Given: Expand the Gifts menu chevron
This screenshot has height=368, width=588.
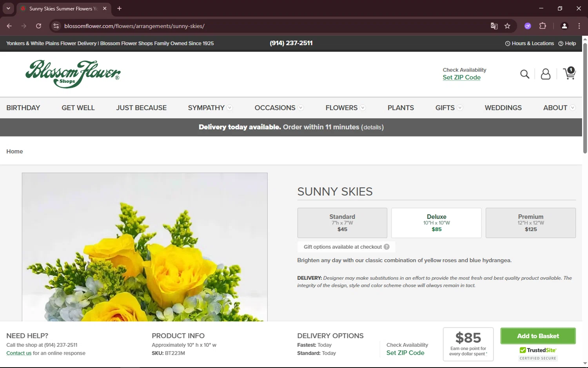Looking at the screenshot, I should [460, 107].
